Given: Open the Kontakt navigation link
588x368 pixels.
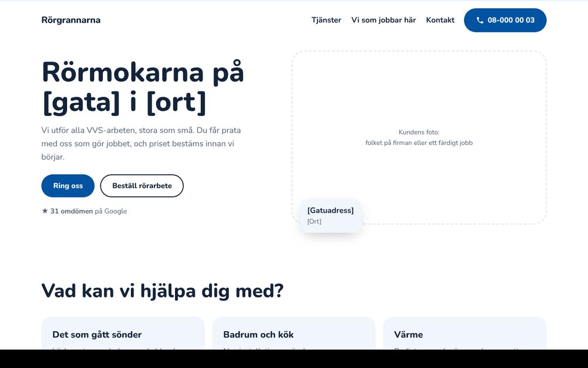Looking at the screenshot, I should [x=441, y=20].
